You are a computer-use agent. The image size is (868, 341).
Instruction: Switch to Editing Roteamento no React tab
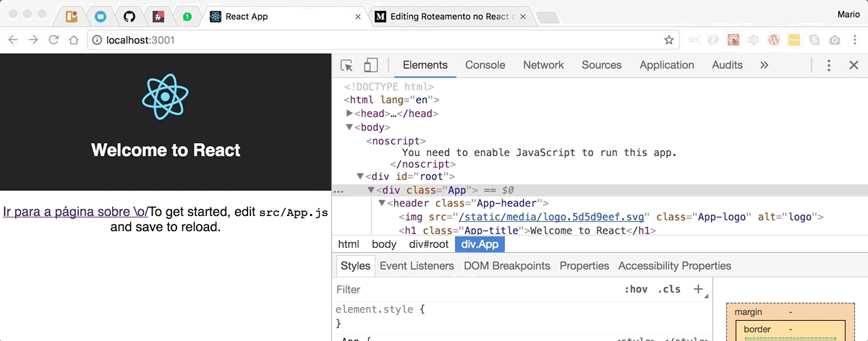tap(451, 16)
